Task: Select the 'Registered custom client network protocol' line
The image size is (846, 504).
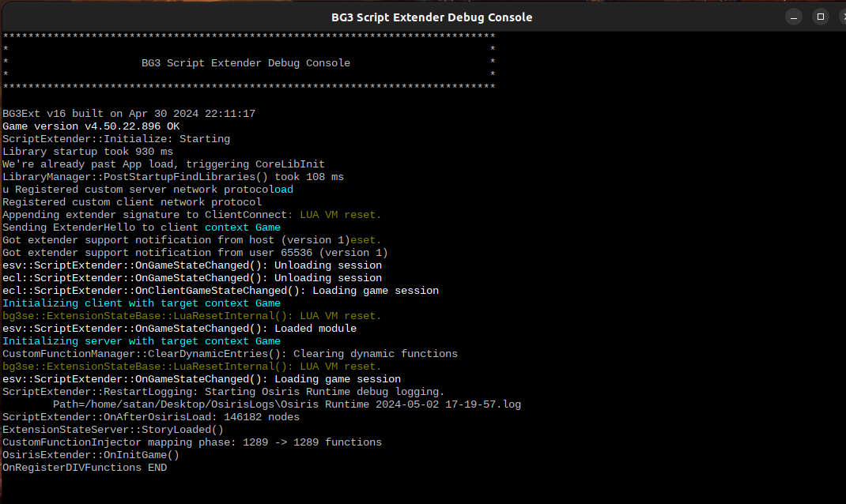Action: pyautogui.click(x=130, y=201)
